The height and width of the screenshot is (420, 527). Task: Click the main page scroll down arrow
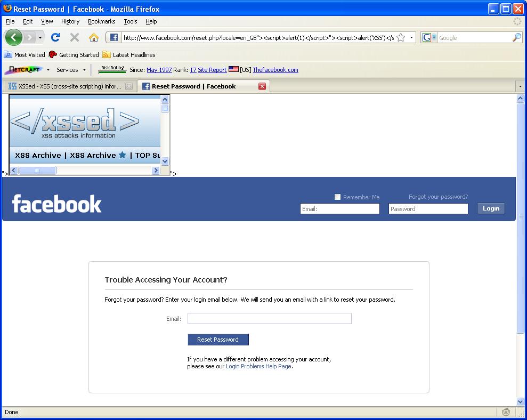pyautogui.click(x=520, y=401)
